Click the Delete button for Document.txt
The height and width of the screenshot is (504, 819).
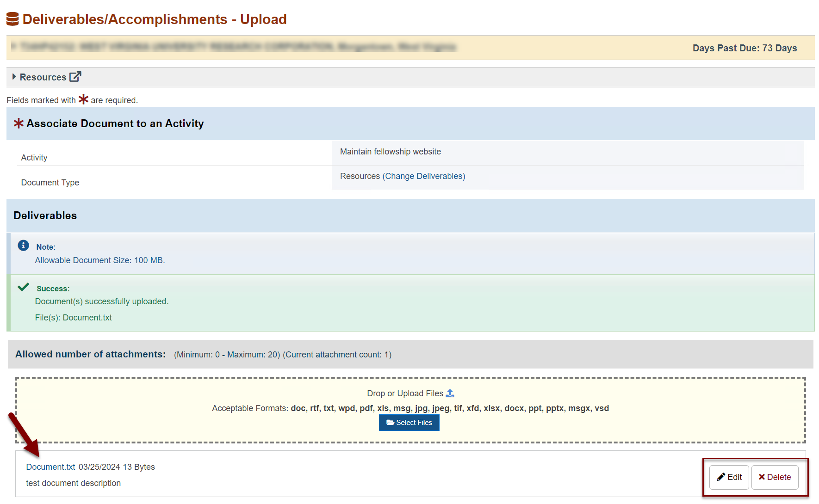(x=775, y=477)
